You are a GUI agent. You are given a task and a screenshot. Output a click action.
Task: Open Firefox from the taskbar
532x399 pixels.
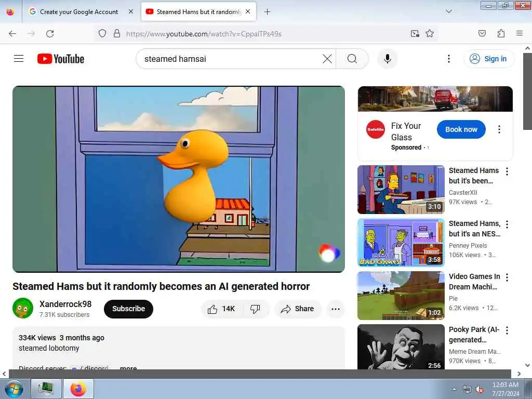pyautogui.click(x=78, y=389)
